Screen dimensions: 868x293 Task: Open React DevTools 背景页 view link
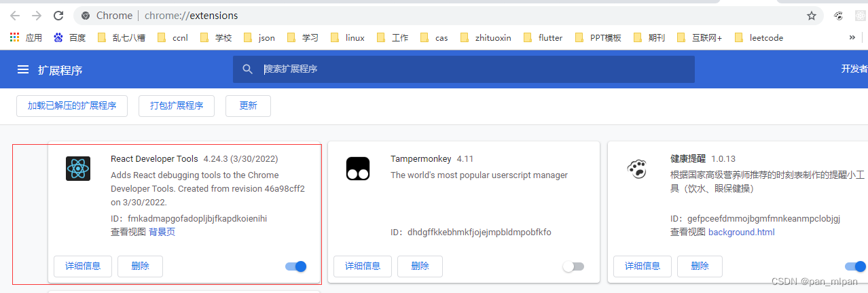point(162,232)
